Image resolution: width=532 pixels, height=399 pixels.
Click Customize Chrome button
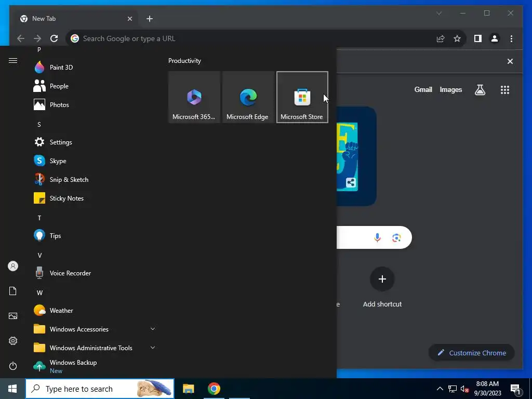[x=472, y=353]
